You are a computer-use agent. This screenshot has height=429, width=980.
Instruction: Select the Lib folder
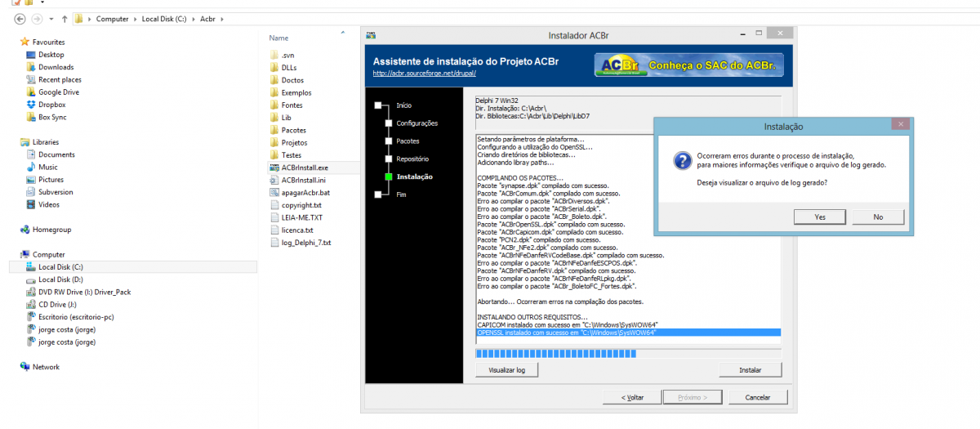286,118
